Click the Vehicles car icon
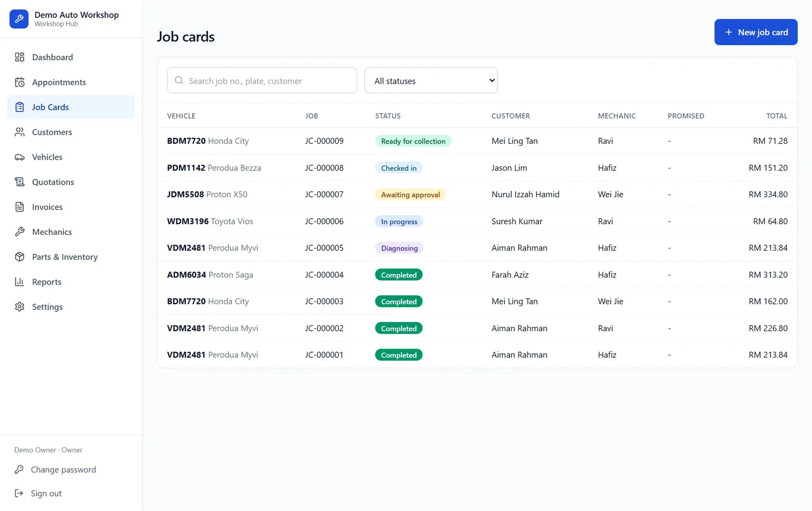The height and width of the screenshot is (511, 812). click(x=19, y=157)
